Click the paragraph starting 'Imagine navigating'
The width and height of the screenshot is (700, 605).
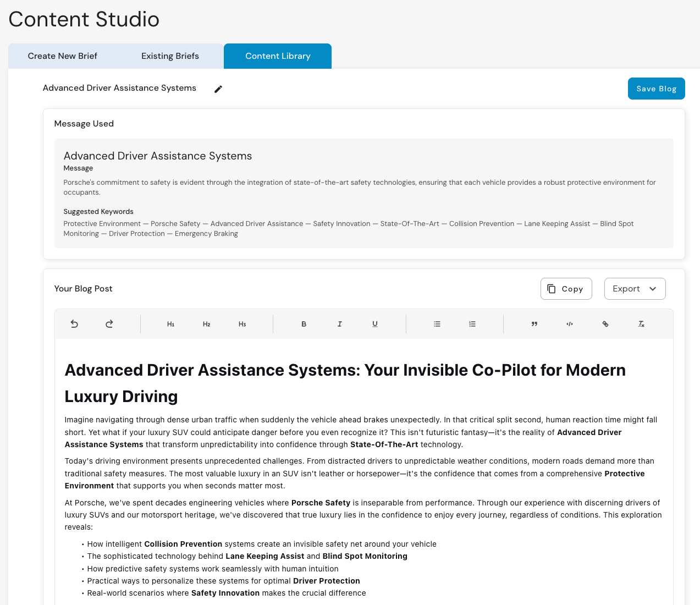361,432
